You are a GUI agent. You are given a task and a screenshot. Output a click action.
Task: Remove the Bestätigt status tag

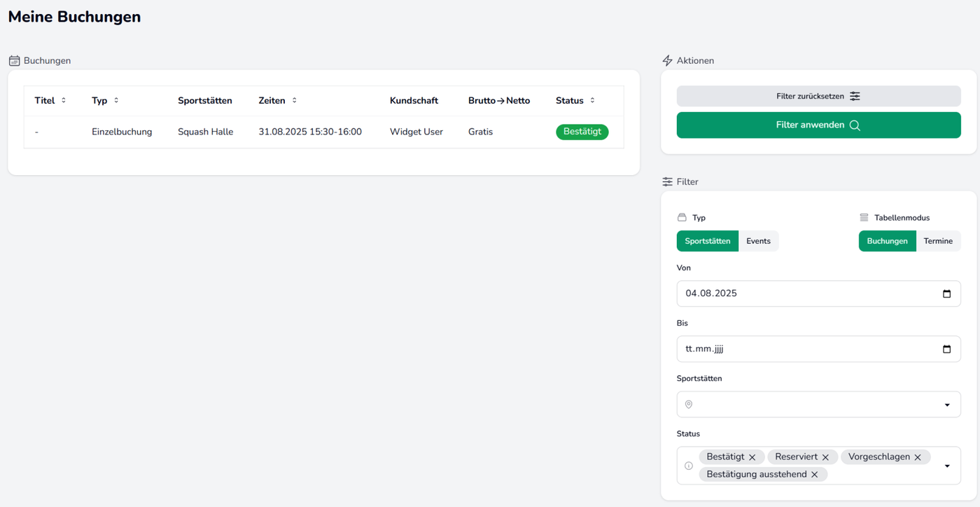pyautogui.click(x=752, y=457)
